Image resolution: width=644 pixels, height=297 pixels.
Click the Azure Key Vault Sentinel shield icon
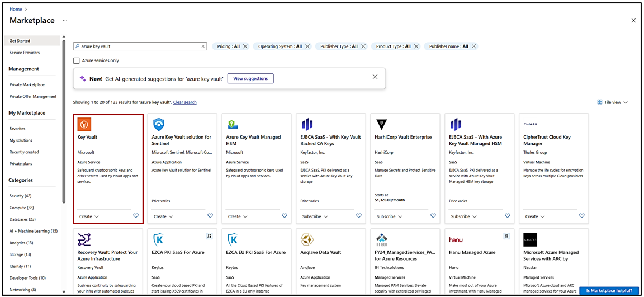coord(159,124)
